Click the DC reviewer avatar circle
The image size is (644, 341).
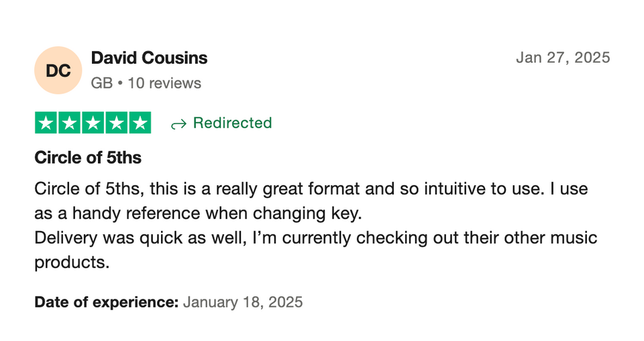point(58,70)
